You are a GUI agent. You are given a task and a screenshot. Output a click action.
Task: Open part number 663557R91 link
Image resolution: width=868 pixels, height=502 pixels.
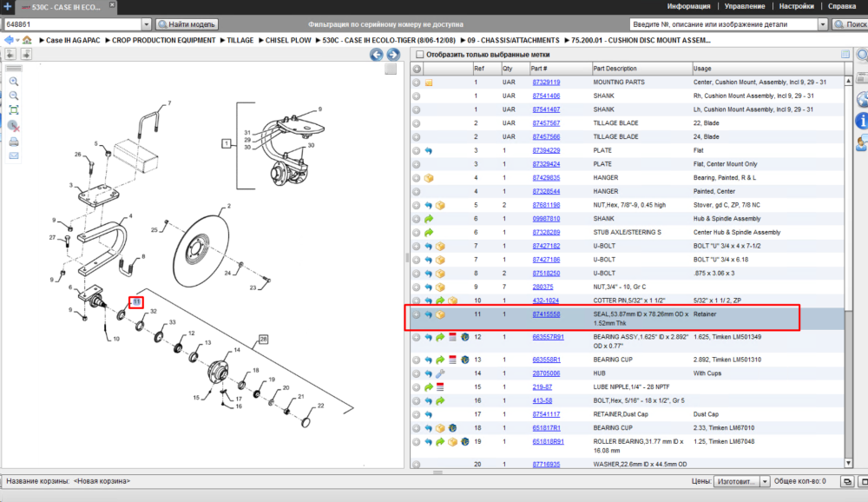[x=548, y=337]
